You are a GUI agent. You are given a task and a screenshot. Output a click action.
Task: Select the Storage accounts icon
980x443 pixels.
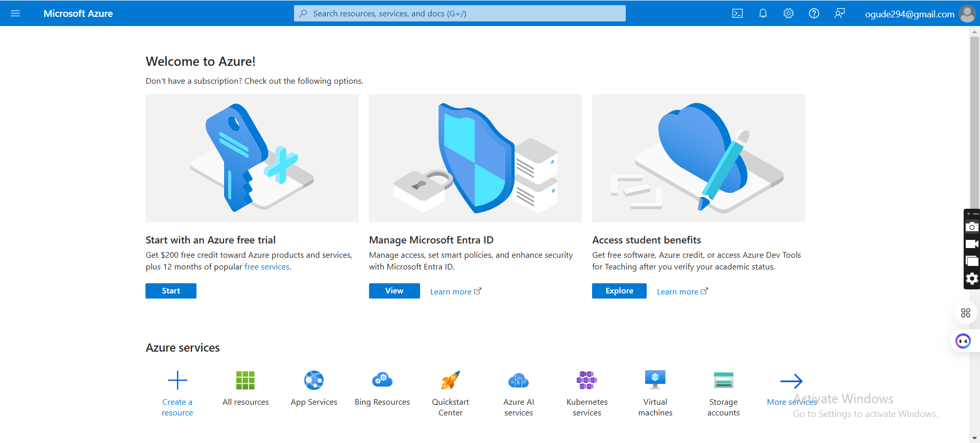[x=723, y=380]
